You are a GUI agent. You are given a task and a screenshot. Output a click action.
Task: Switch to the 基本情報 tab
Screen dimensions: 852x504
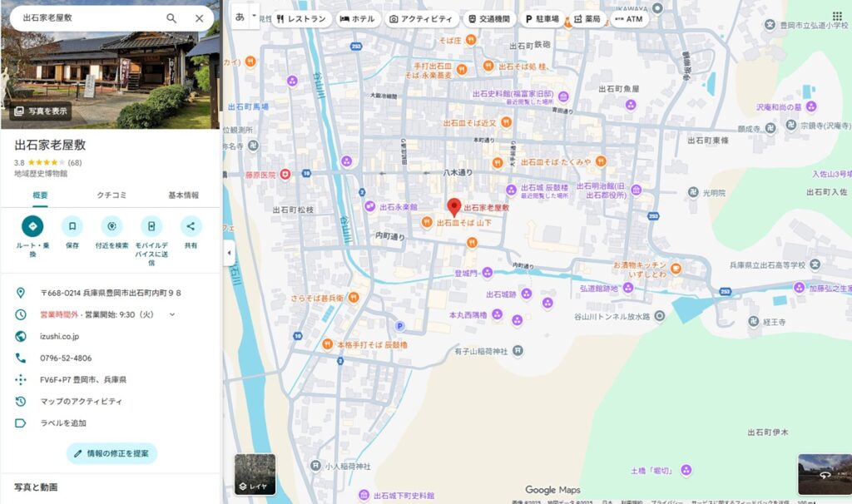click(184, 195)
